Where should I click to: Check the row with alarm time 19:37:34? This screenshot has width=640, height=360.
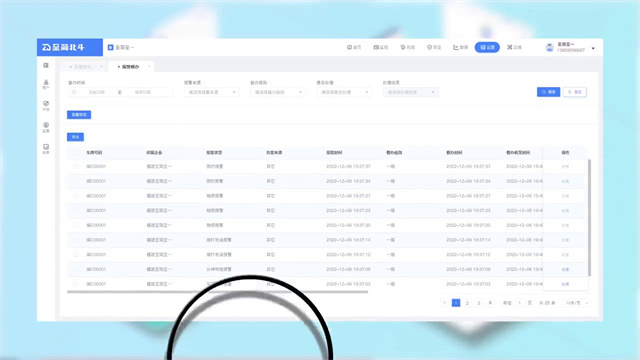[x=75, y=181]
